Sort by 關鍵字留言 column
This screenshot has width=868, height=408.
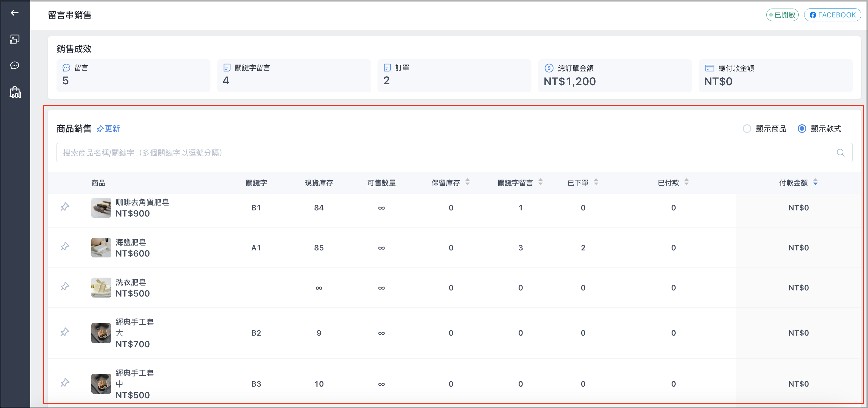tap(541, 182)
